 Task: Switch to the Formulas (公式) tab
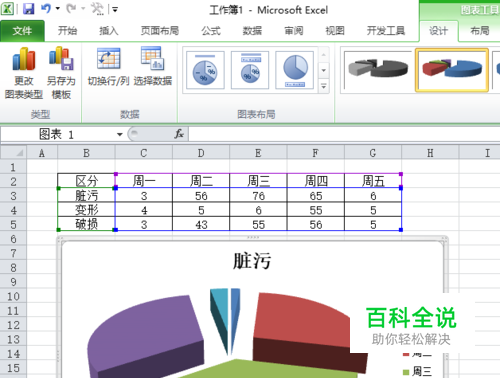pyautogui.click(x=211, y=31)
